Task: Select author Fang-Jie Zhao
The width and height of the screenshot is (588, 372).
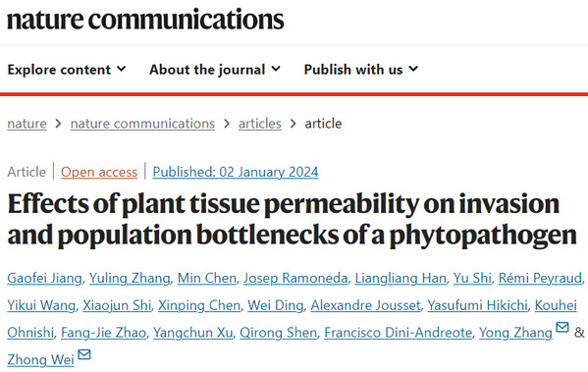Action: [x=103, y=333]
